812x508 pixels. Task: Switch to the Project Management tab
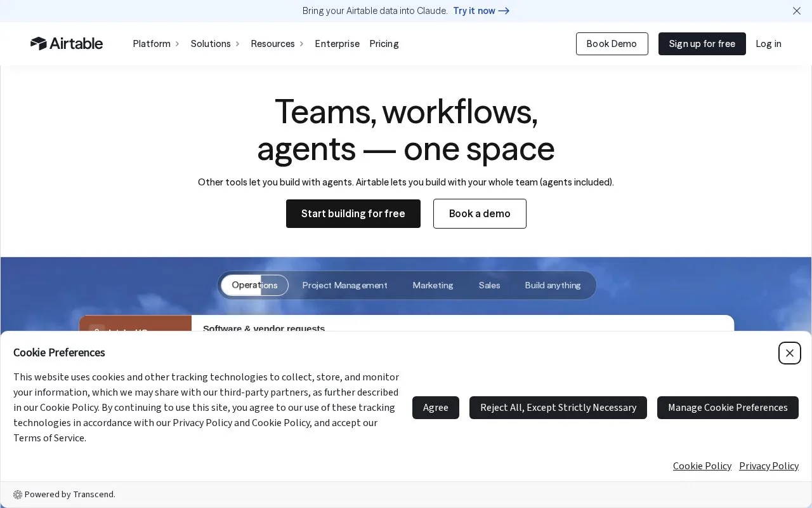click(x=344, y=285)
